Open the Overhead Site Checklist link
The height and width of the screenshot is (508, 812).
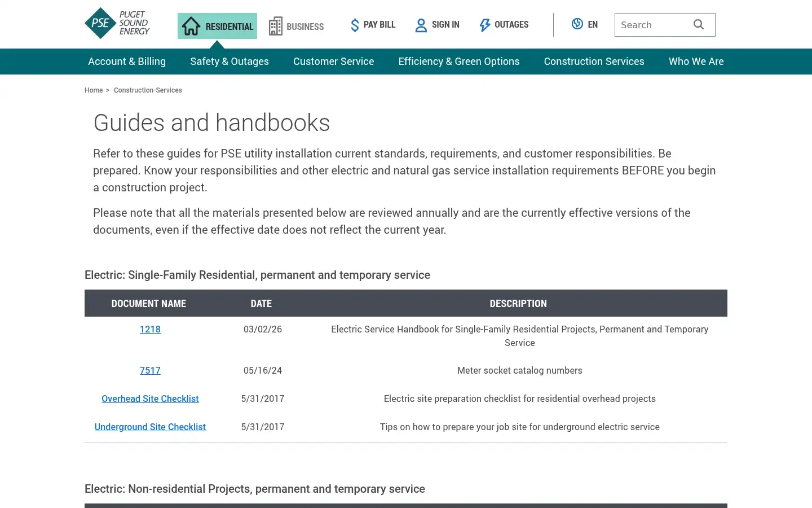pos(150,399)
